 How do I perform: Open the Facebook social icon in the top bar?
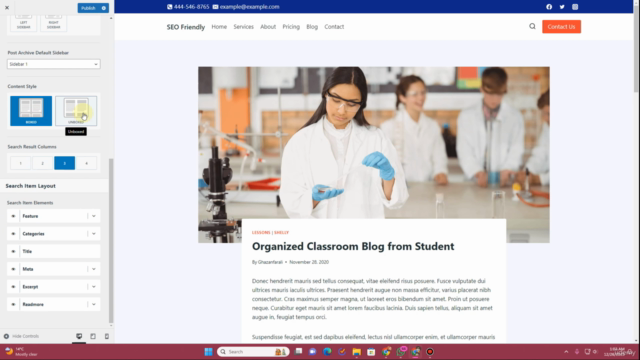click(x=549, y=7)
